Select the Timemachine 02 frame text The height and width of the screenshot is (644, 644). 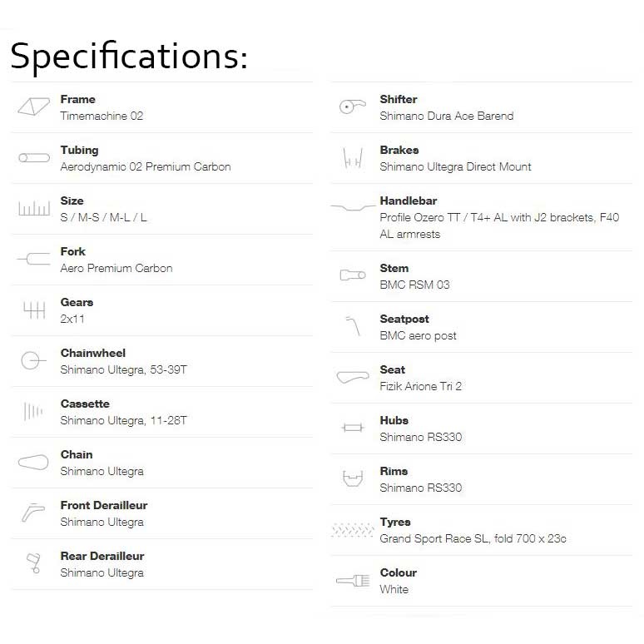tap(102, 116)
